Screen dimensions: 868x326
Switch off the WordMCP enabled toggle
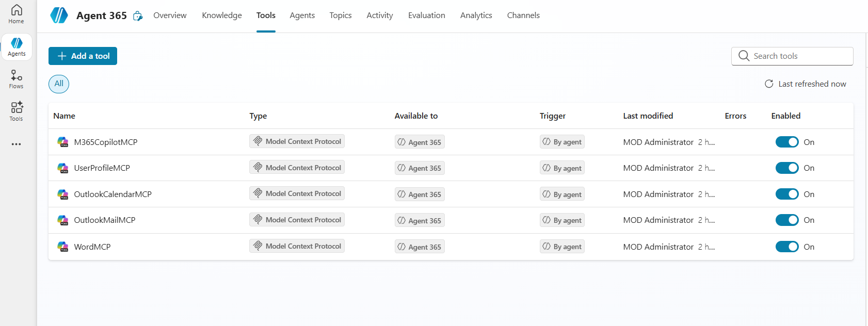pos(786,247)
